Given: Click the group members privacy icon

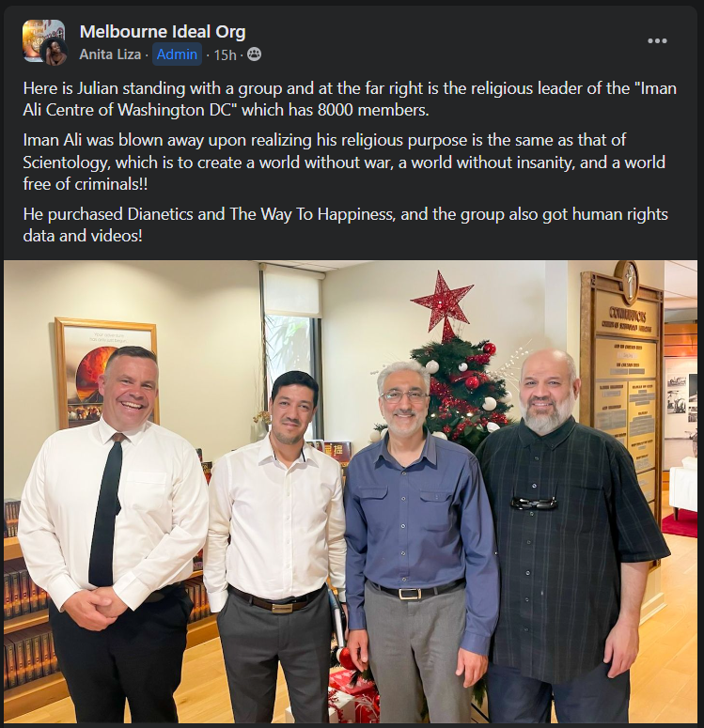Looking at the screenshot, I should click(x=254, y=54).
